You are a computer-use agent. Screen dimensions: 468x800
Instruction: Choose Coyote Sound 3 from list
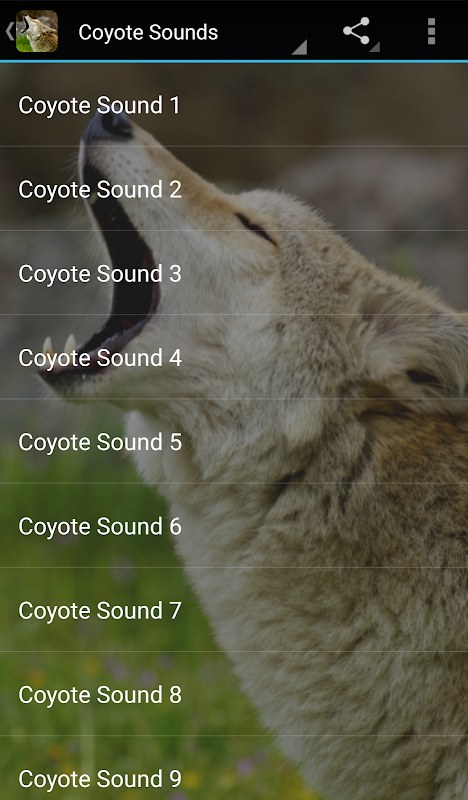coord(234,273)
